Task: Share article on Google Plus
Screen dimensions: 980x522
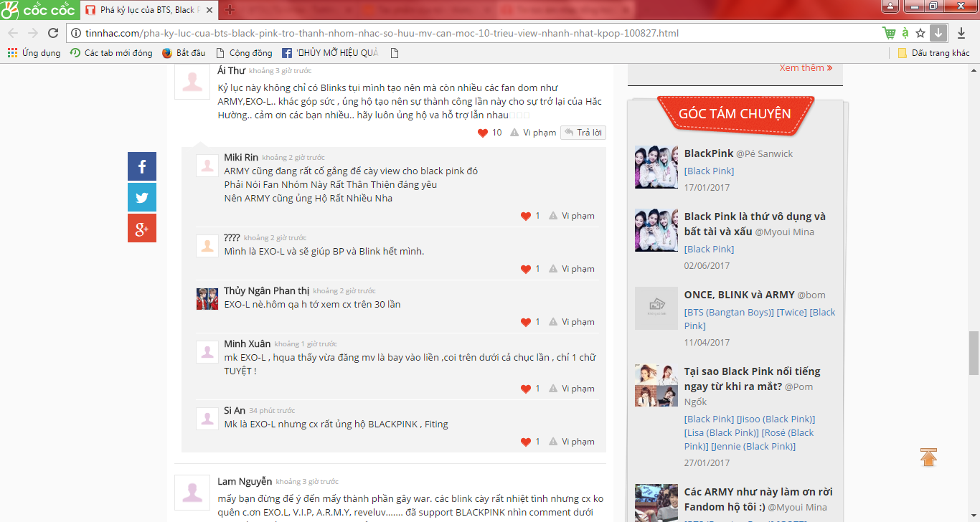Action: 142,228
